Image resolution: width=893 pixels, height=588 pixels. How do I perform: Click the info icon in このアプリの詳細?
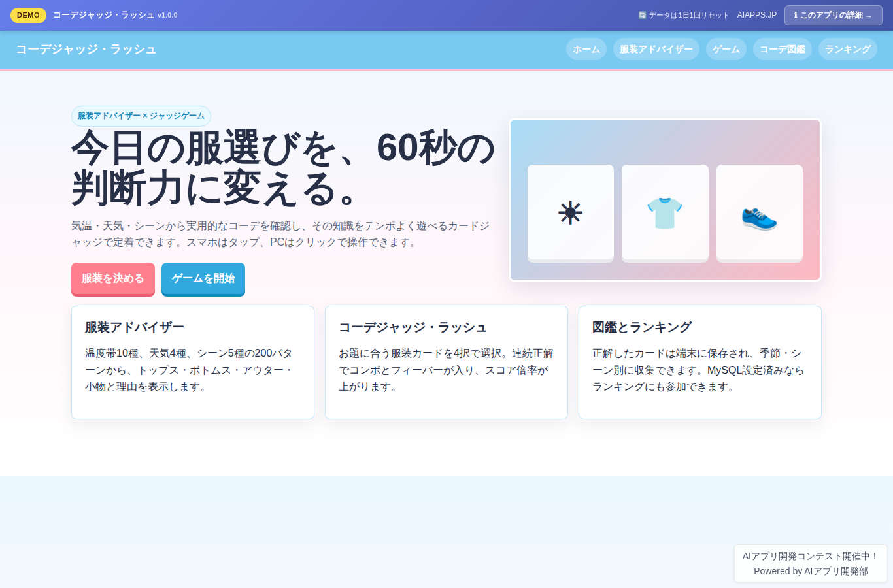pos(796,15)
